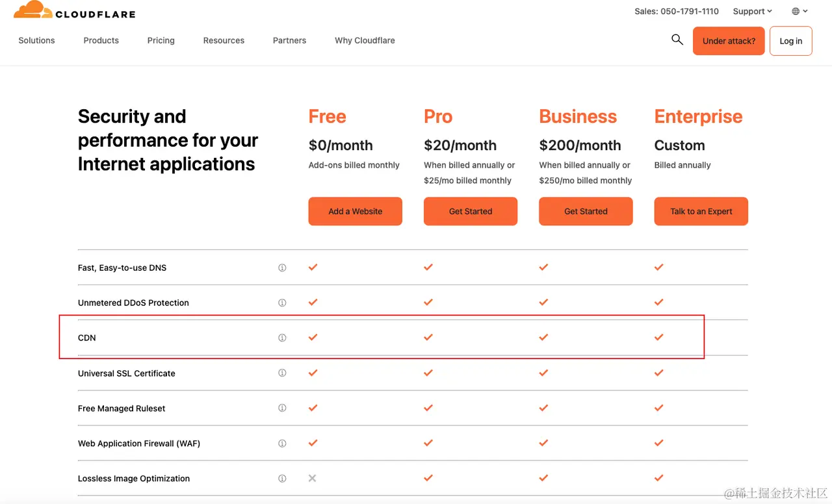Click info icon for Universal SSL Certificate
This screenshot has height=504, width=832.
(282, 373)
